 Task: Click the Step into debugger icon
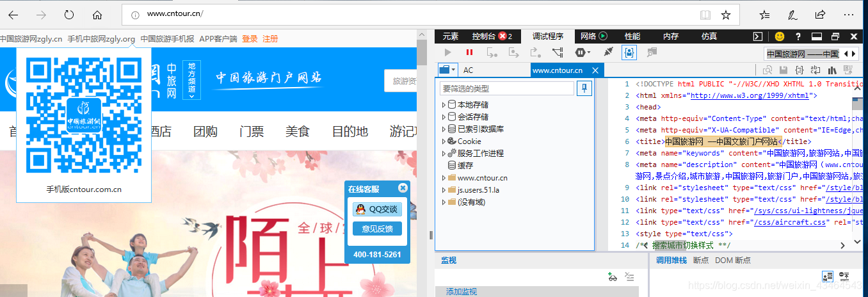pyautogui.click(x=492, y=52)
